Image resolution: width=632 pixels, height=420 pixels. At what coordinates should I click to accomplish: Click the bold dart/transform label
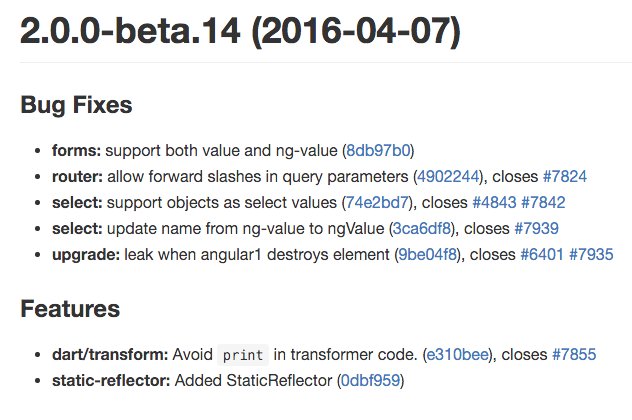coord(110,355)
